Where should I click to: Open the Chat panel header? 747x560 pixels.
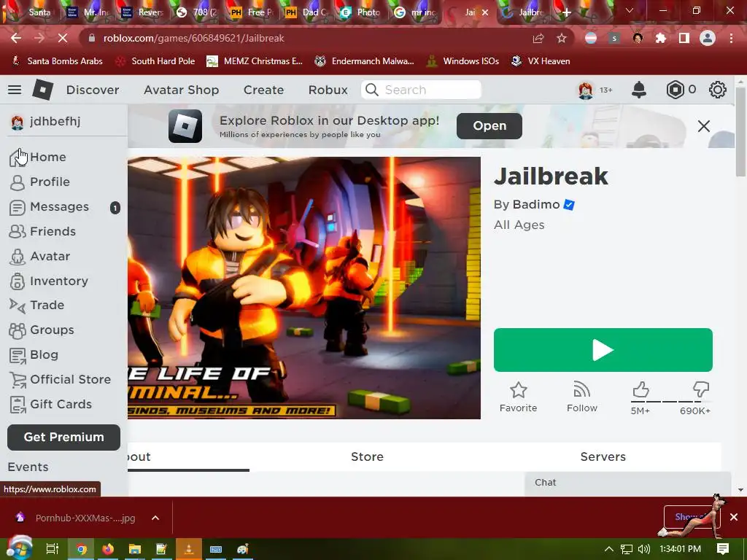pos(627,483)
